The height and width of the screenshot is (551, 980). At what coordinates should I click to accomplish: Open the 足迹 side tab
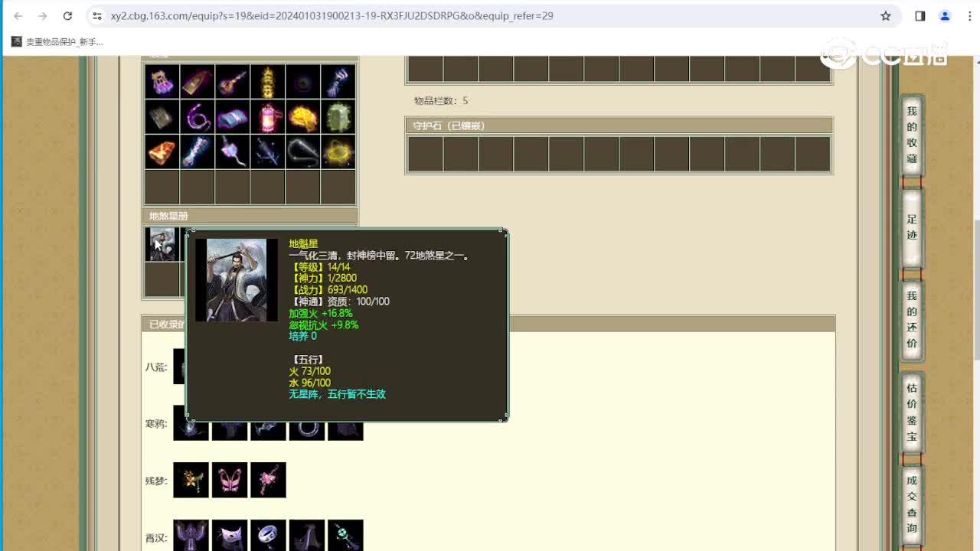pyautogui.click(x=912, y=227)
